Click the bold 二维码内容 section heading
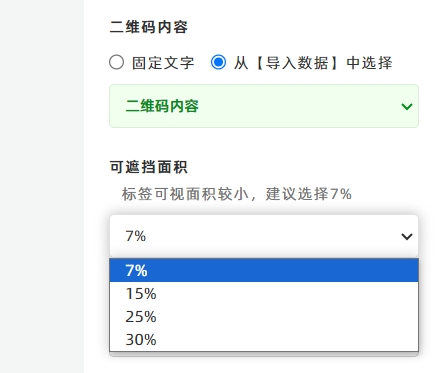The height and width of the screenshot is (373, 436). pyautogui.click(x=149, y=27)
